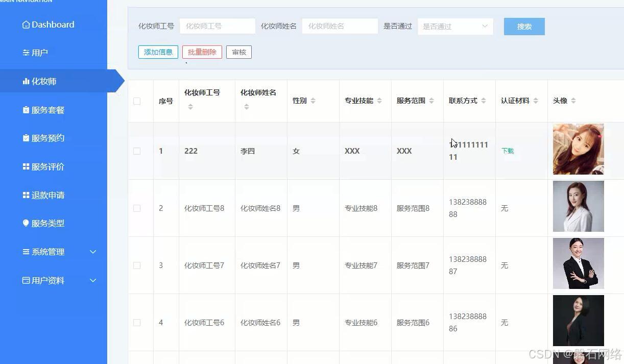
Task: Expand the 系统管理 menu
Action: pos(48,252)
